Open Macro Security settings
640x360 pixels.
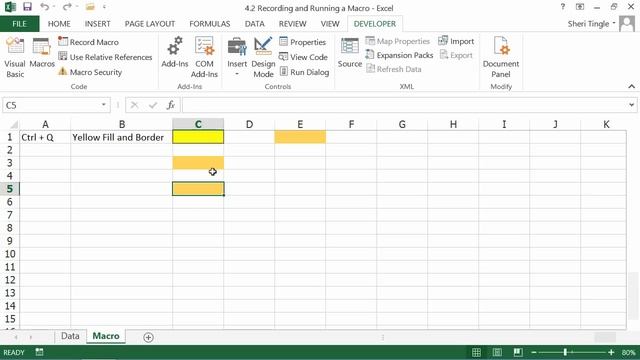(90, 72)
